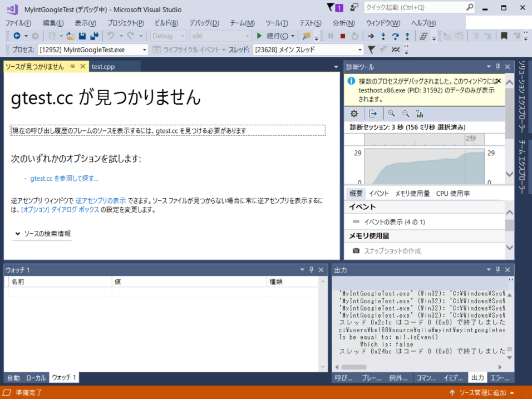
Task: Toggle auto-hide pin on Output panel
Action: pyautogui.click(x=497, y=270)
